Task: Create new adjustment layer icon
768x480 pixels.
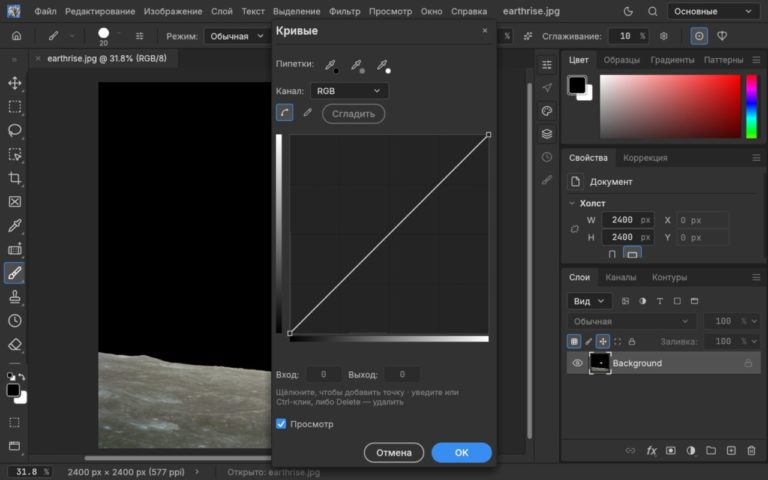Action: [x=691, y=451]
